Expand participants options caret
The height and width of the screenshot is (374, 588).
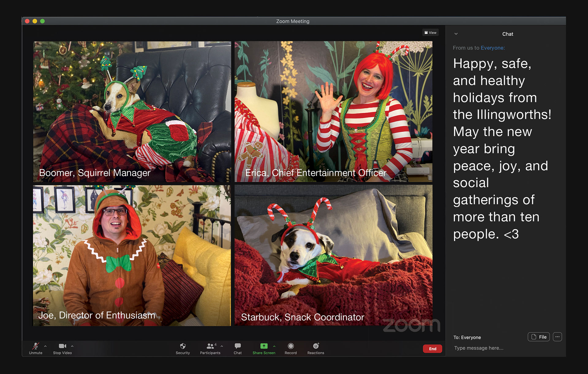coord(222,346)
